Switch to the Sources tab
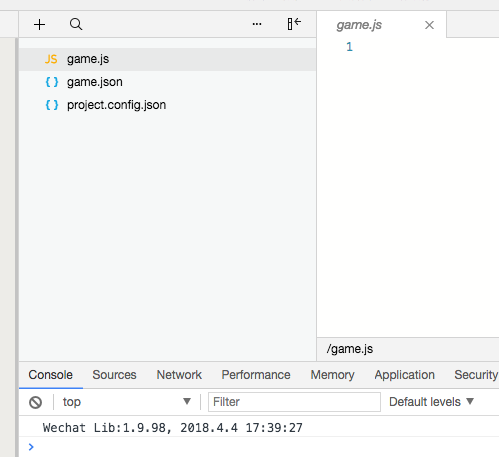Screen dimensions: 499x457 [114, 375]
